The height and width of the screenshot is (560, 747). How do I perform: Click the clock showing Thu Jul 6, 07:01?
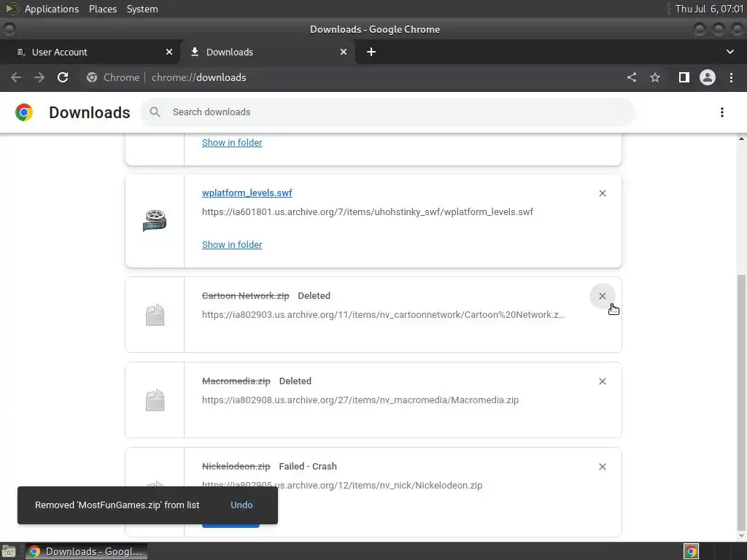click(709, 9)
